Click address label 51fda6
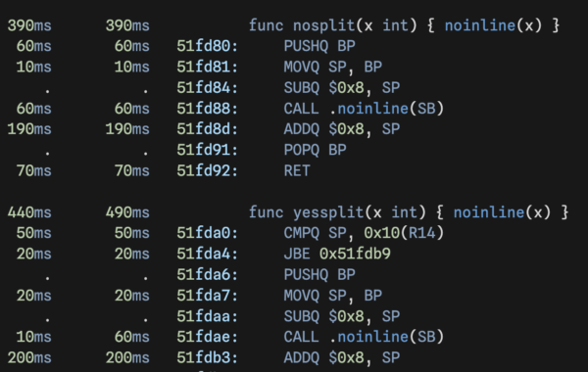Viewport: 588px width, 372px height. (x=208, y=275)
